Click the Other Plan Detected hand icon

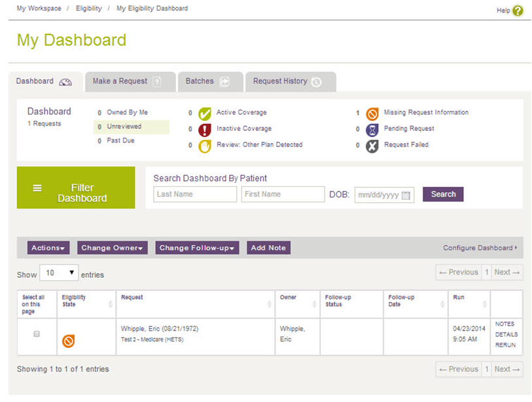[205, 146]
